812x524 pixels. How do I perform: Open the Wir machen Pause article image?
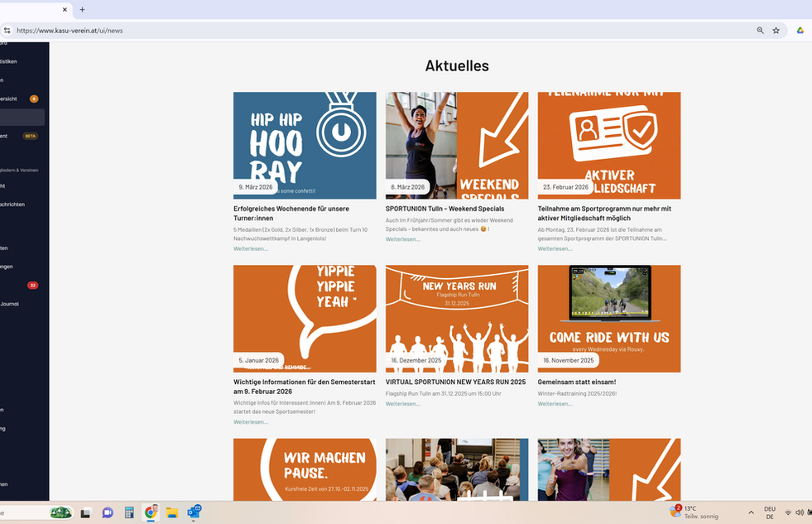point(305,469)
